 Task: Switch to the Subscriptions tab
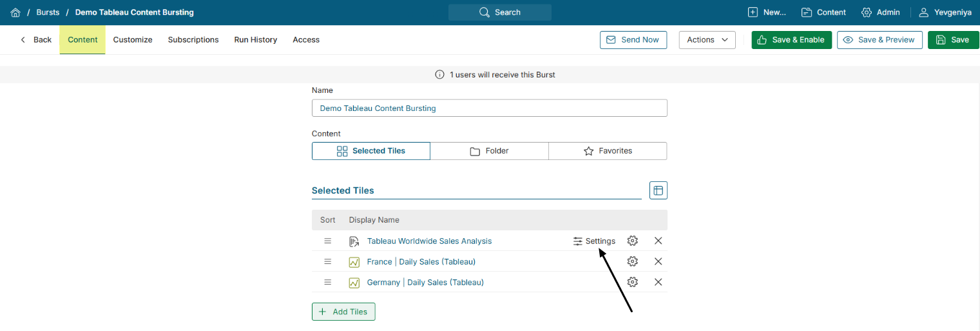pyautogui.click(x=193, y=39)
